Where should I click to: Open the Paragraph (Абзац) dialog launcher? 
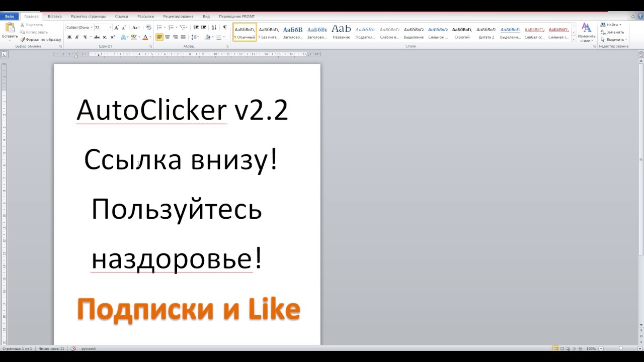[x=227, y=46]
